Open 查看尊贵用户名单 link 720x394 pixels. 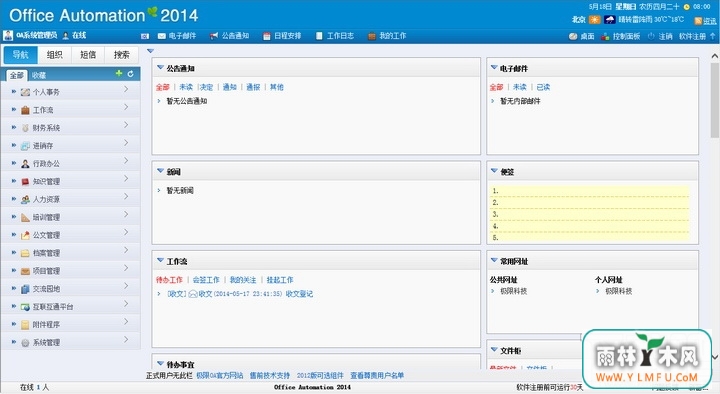click(x=377, y=376)
